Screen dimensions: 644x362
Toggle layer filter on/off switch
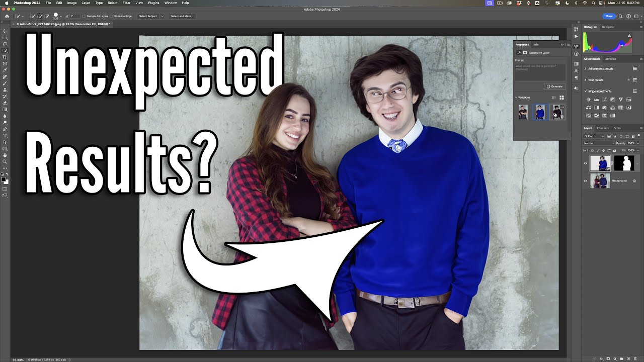click(x=639, y=136)
